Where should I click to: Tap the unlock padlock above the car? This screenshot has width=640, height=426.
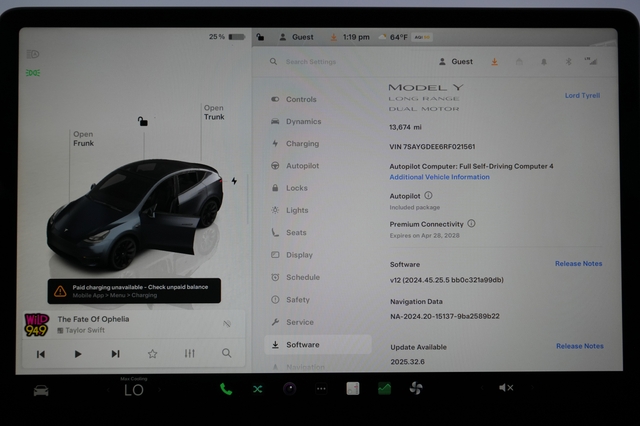142,121
